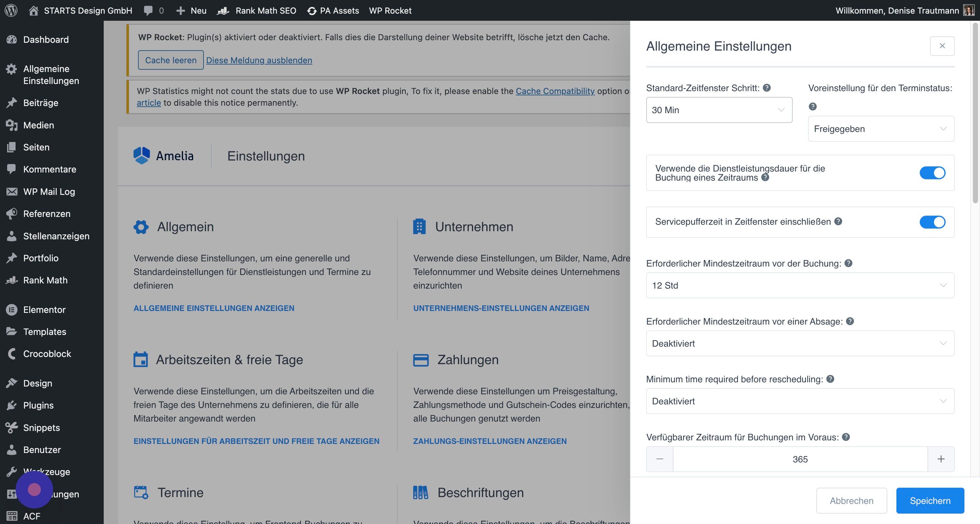980x524 pixels.
Task: Click the WordPress logo in admin bar
Action: point(11,10)
